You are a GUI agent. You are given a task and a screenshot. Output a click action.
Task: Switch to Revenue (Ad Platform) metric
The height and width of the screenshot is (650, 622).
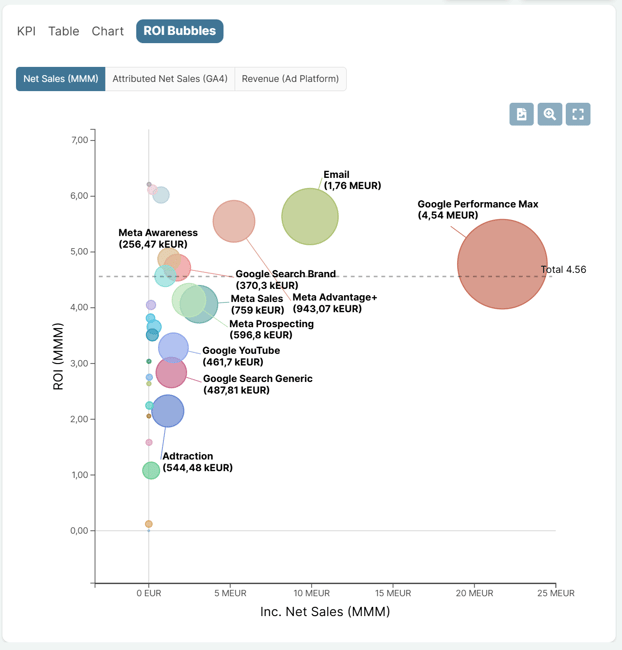(x=290, y=79)
